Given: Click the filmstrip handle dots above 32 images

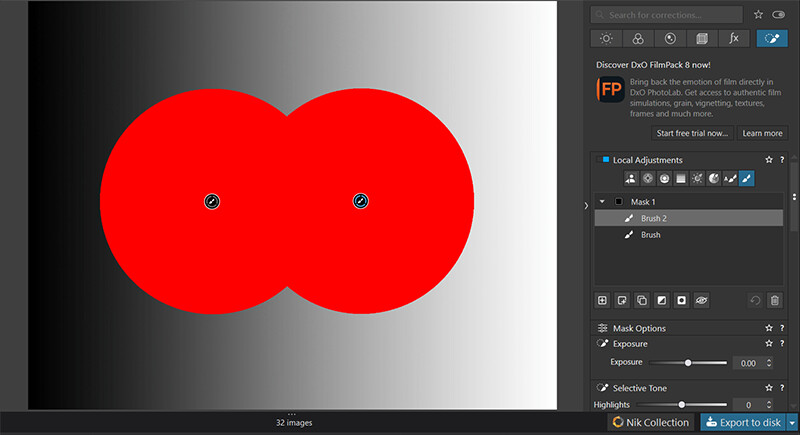Looking at the screenshot, I should point(292,414).
